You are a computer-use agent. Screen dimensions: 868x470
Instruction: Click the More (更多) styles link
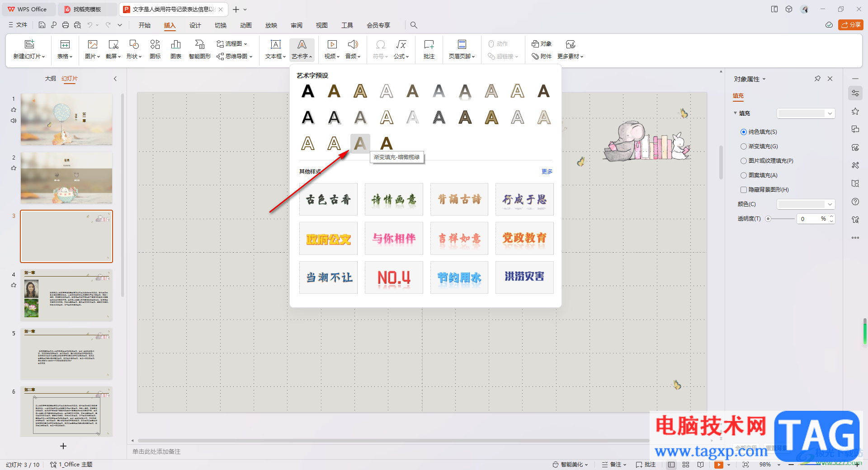click(x=547, y=172)
